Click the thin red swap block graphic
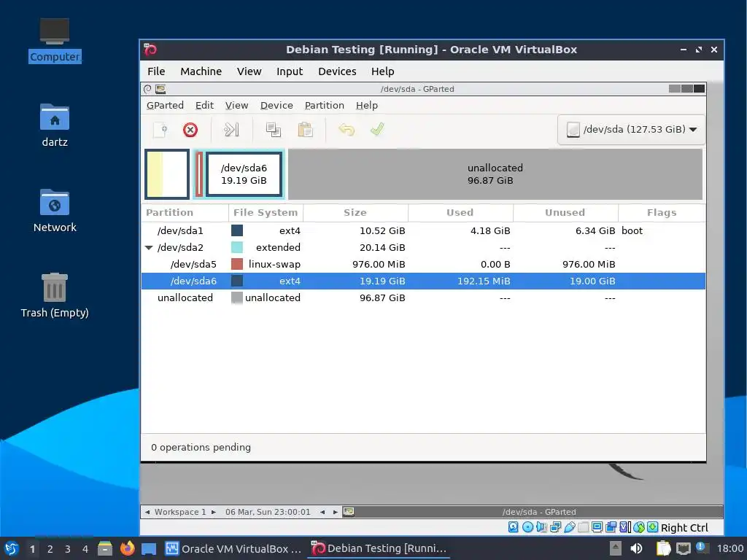The height and width of the screenshot is (560, 747). coord(199,174)
